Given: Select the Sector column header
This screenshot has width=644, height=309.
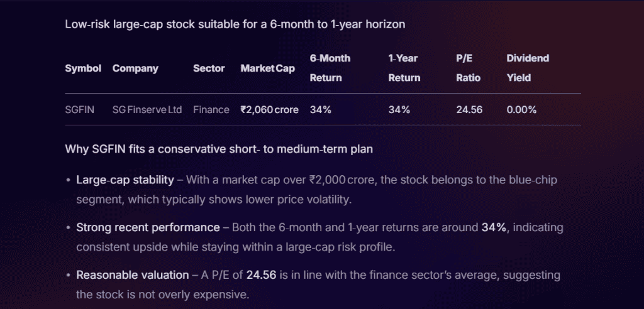Looking at the screenshot, I should tap(209, 68).
